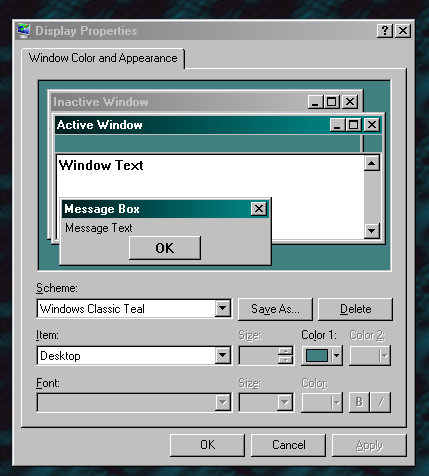Screen dimensions: 429x476
Task: Click the preview Message Box OK button
Action: (165, 248)
